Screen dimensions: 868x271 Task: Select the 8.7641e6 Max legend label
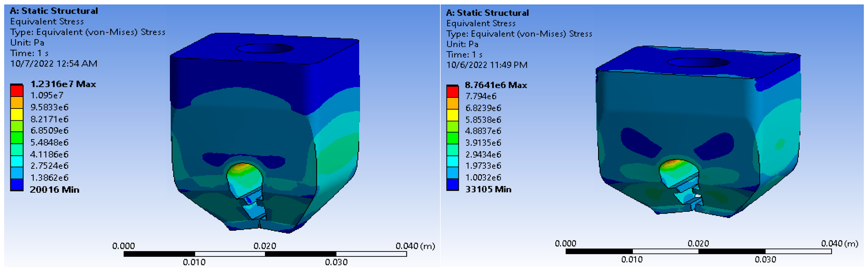click(495, 85)
